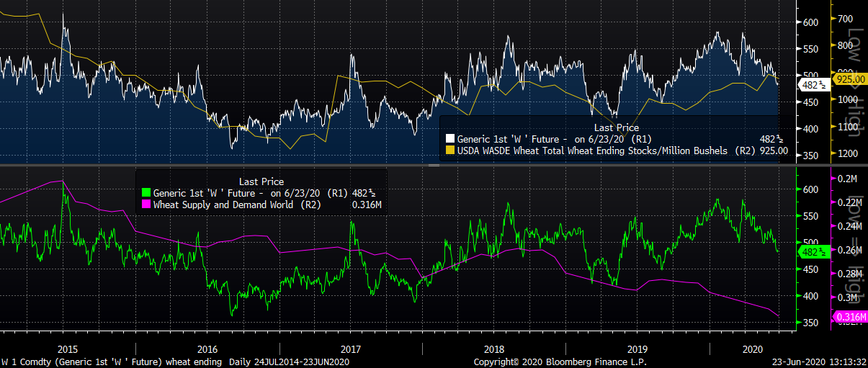The height and width of the screenshot is (368, 868).
Task: Click the 2018 label on the time axis
Action: point(493,349)
